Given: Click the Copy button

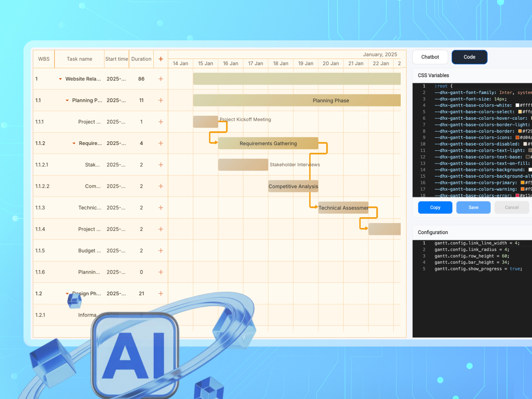Looking at the screenshot, I should coord(435,207).
